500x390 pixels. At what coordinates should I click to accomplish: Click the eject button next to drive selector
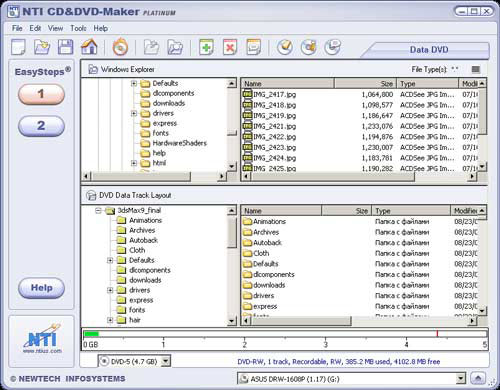478,378
